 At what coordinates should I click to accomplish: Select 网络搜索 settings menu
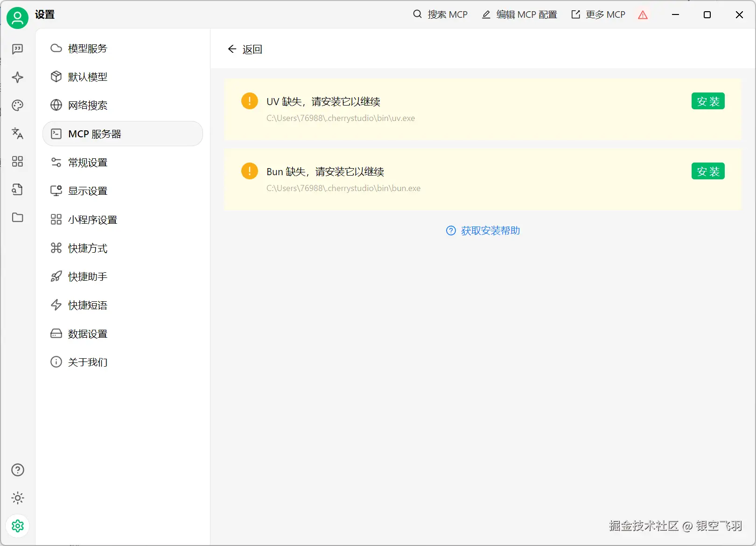(123, 105)
